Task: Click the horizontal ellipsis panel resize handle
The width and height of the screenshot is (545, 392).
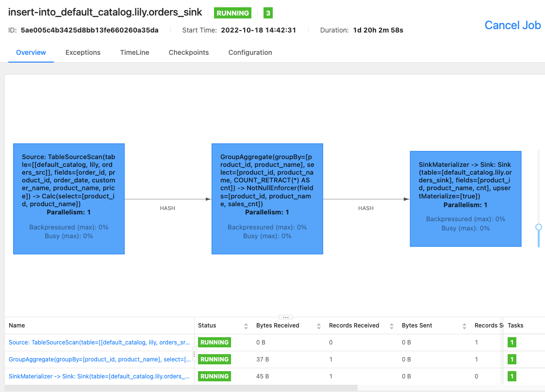Action: pyautogui.click(x=285, y=317)
